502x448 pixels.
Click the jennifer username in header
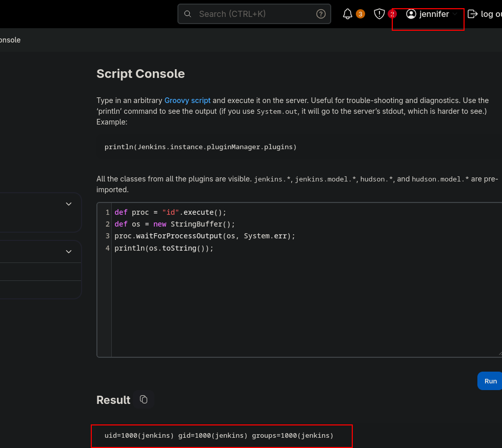pyautogui.click(x=434, y=14)
